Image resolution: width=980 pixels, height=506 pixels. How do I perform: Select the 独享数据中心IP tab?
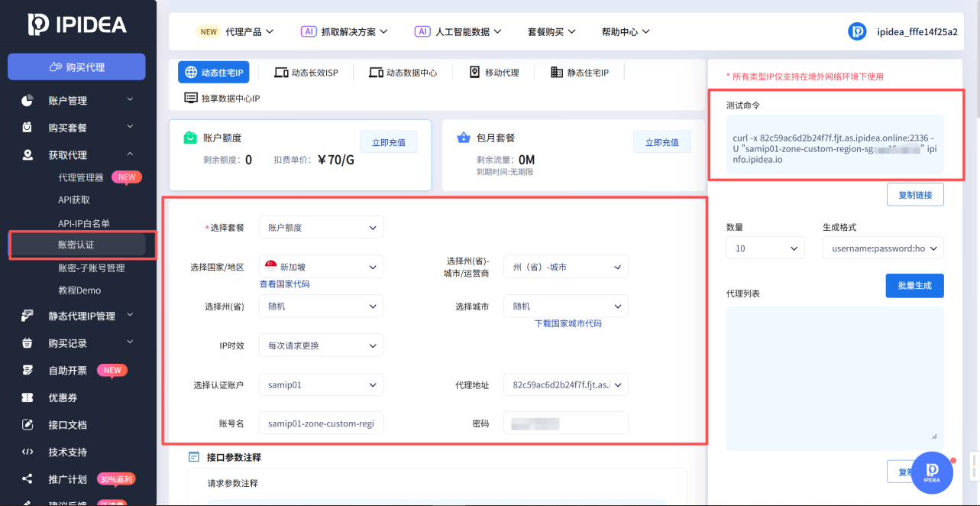coord(222,99)
